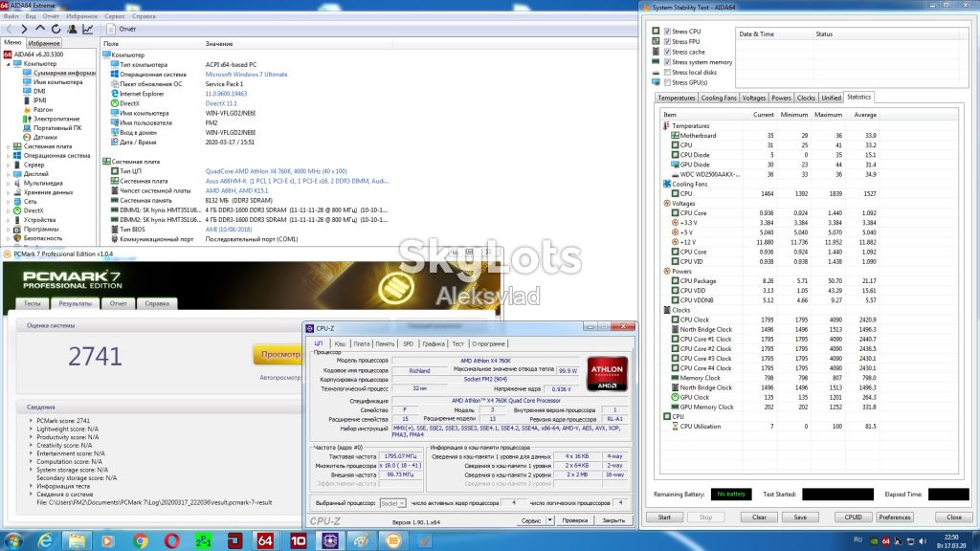Viewport: 980px width, 551px height.
Task: Open the AIDA64 Справка menu
Action: (144, 16)
